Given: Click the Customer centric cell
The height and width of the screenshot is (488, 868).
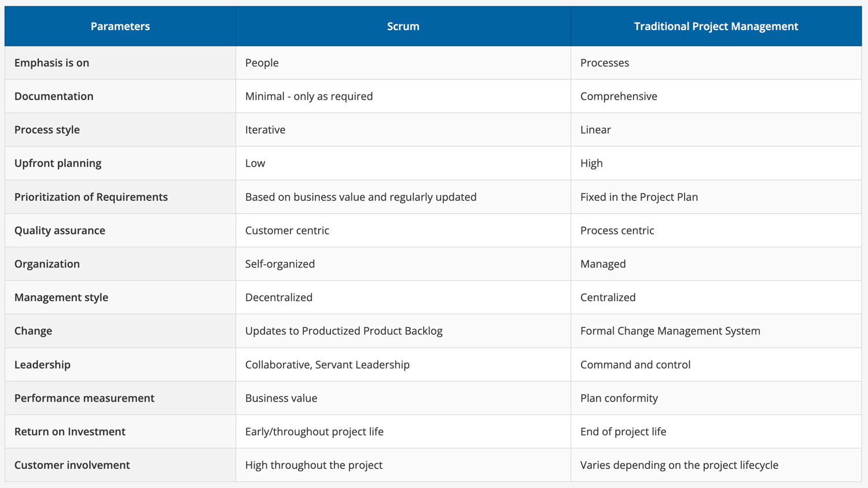Looking at the screenshot, I should tap(287, 230).
